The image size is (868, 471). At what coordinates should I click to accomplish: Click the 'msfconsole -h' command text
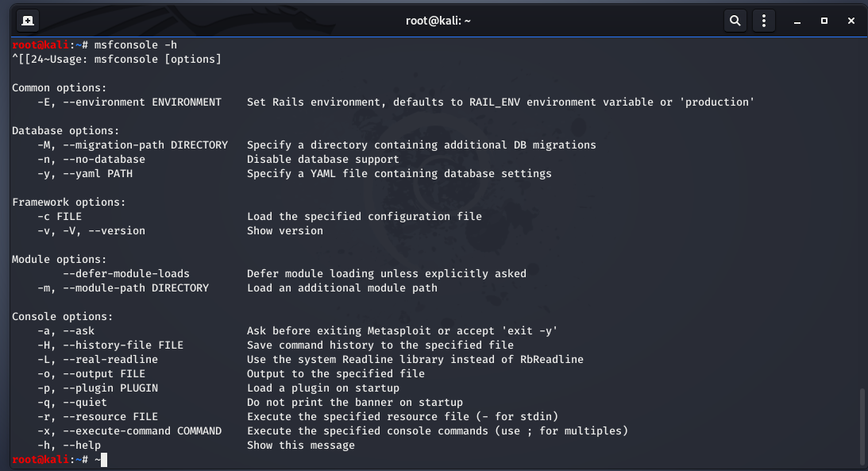point(136,44)
